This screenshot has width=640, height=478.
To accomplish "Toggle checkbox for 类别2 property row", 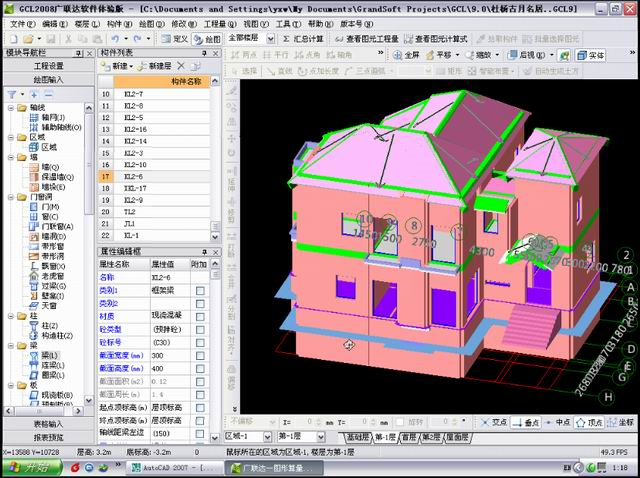I will (200, 304).
